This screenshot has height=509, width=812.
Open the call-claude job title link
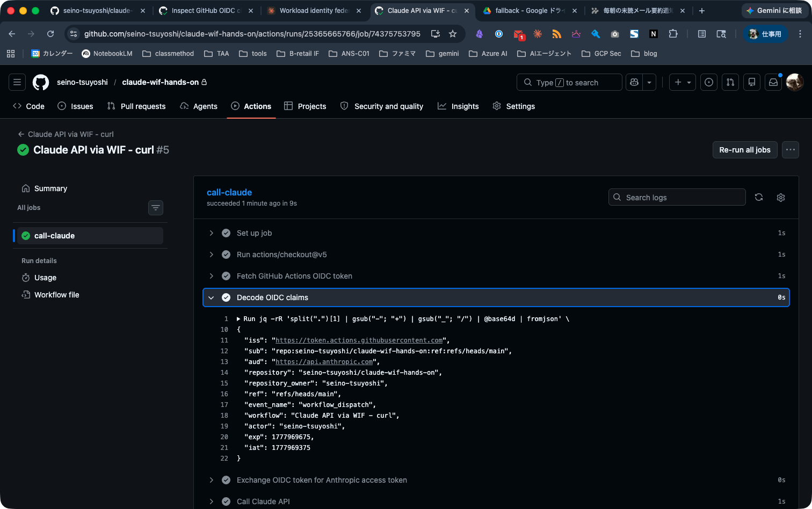229,192
